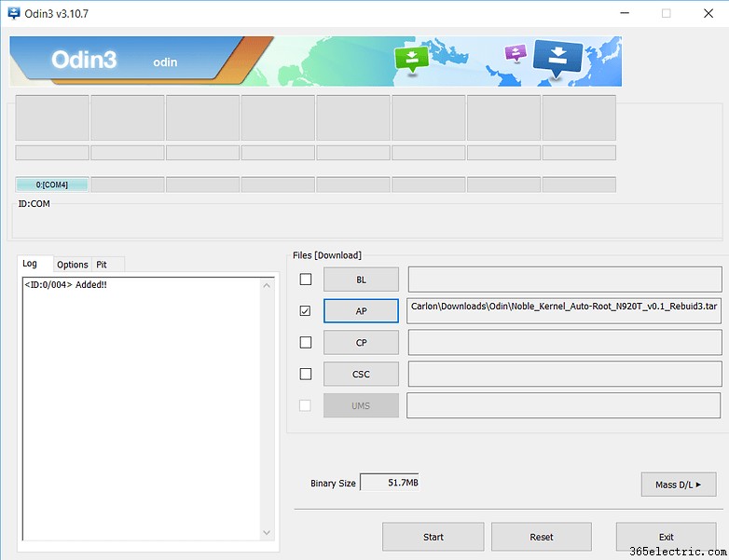Reset the Odin settings
729x560 pixels.
tap(542, 537)
